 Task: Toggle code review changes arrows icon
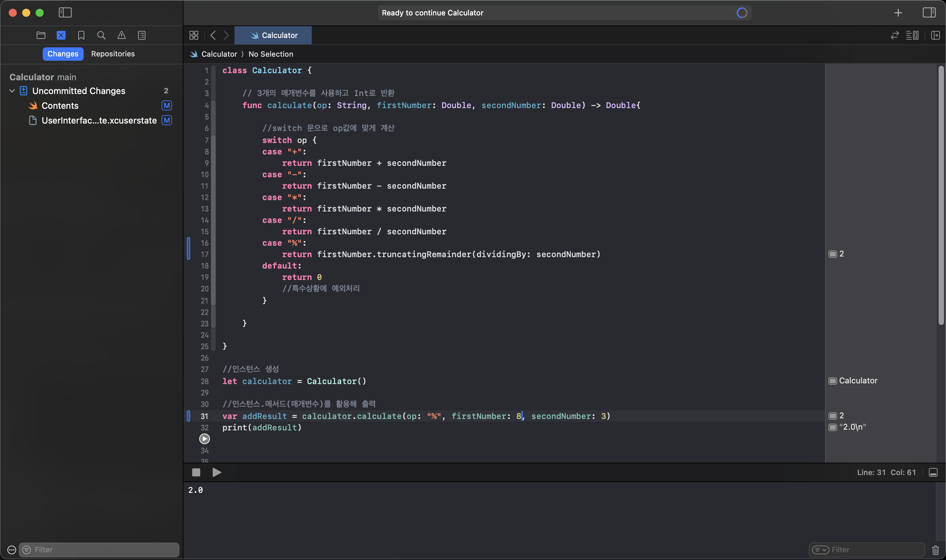click(895, 35)
